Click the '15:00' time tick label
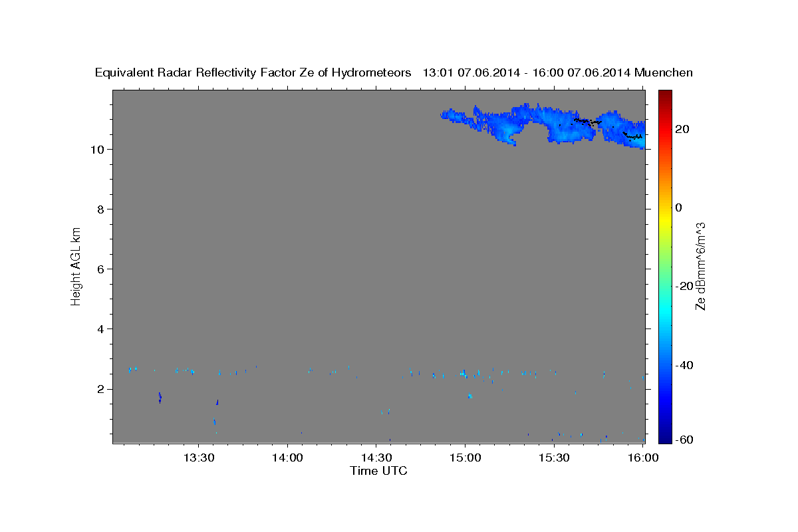This screenshot has width=798, height=532. coord(465,458)
